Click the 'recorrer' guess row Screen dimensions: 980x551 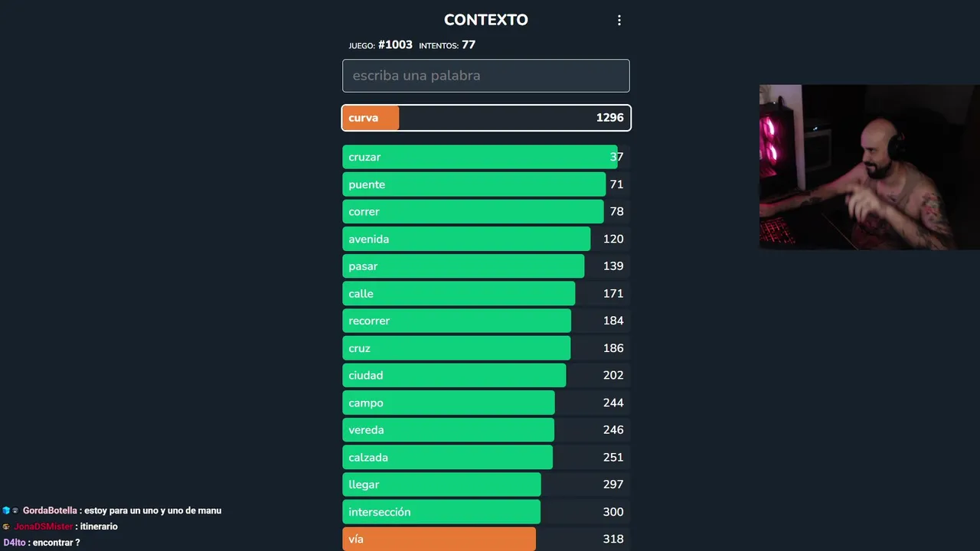(485, 321)
